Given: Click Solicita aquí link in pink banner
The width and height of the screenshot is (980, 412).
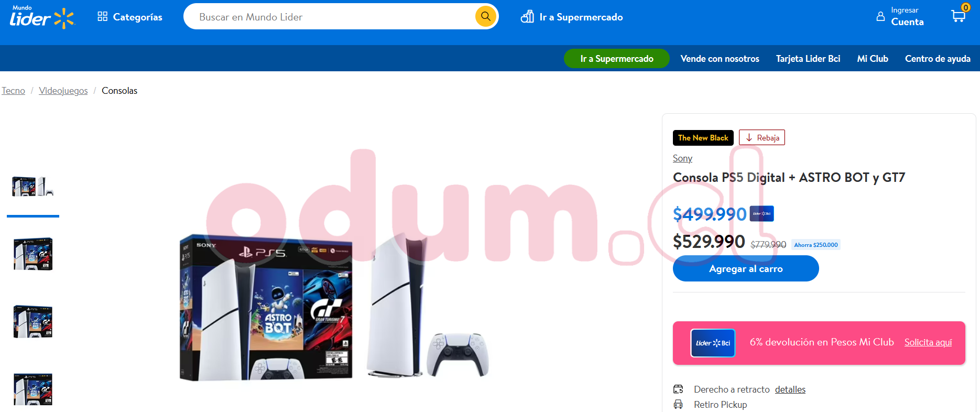Looking at the screenshot, I should (x=928, y=342).
